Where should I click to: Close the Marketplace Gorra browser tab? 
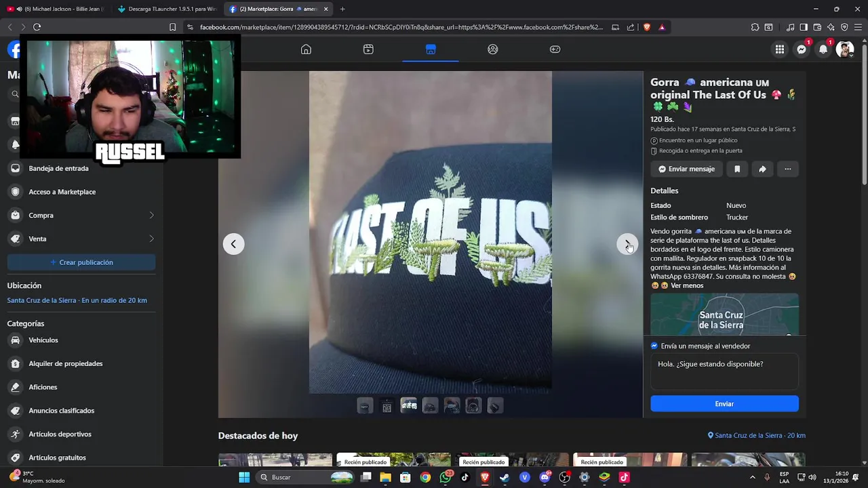point(325,9)
